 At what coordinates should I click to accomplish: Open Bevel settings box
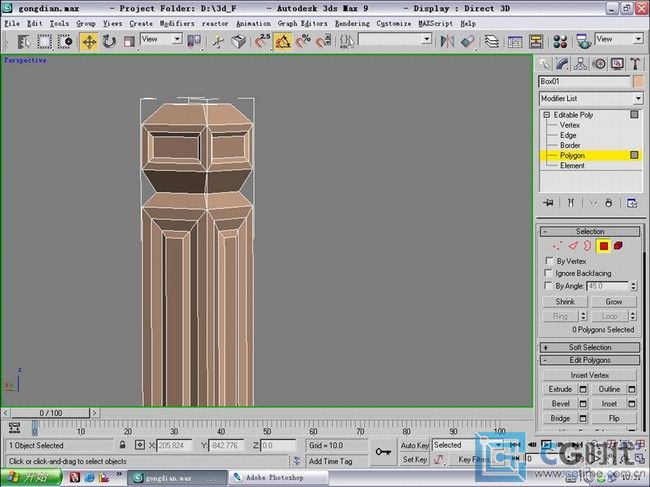pos(583,404)
